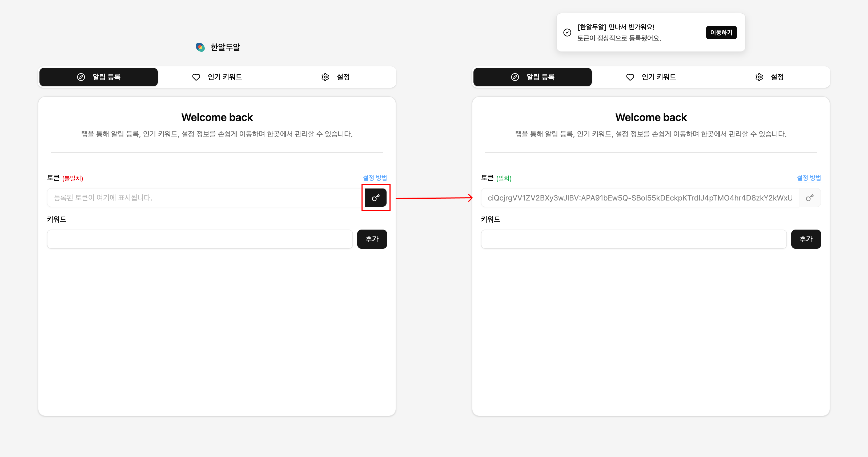
Task: Click gear icon in left 설정 tab
Action: [325, 77]
